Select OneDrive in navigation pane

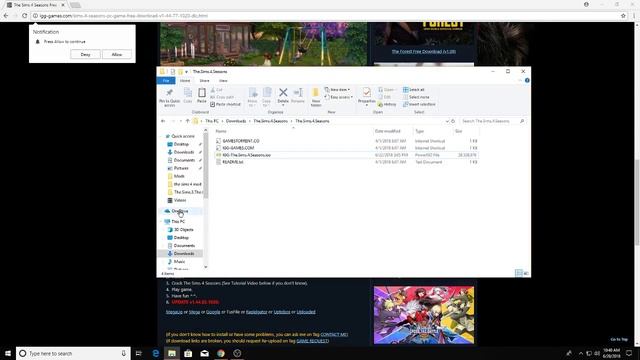point(180,211)
